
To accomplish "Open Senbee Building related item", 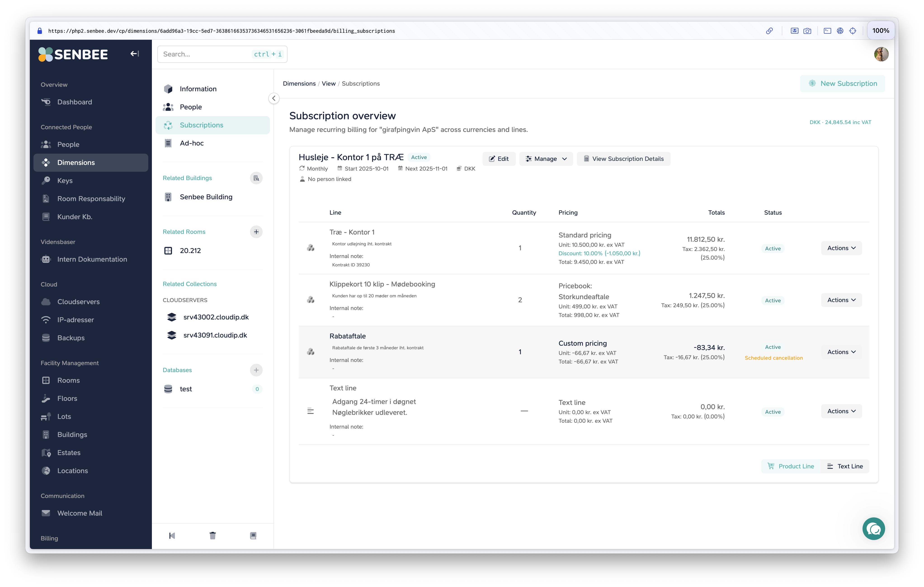I will pos(213,197).
